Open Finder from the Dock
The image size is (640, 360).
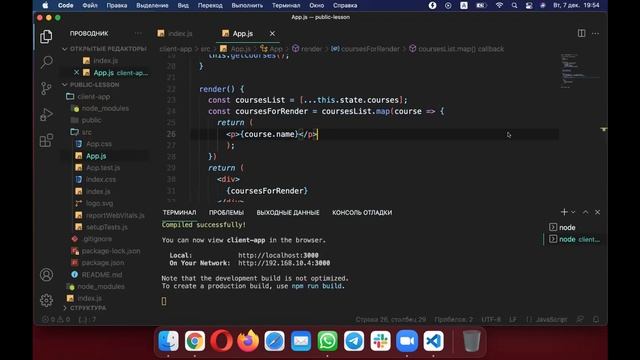click(168, 341)
